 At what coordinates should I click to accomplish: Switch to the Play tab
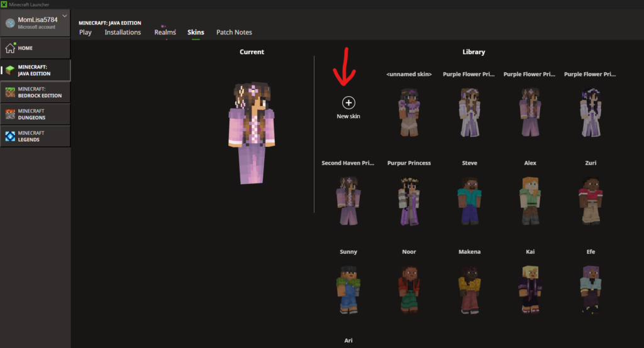point(85,32)
